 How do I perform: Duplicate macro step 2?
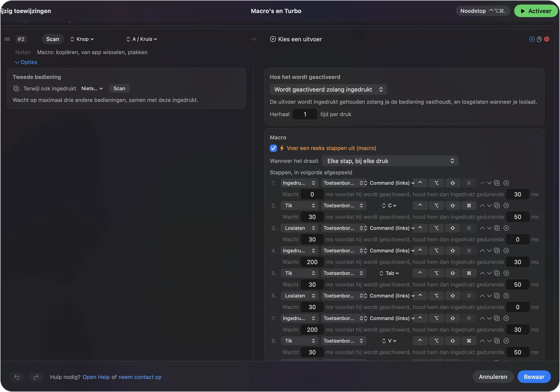pyautogui.click(x=497, y=205)
